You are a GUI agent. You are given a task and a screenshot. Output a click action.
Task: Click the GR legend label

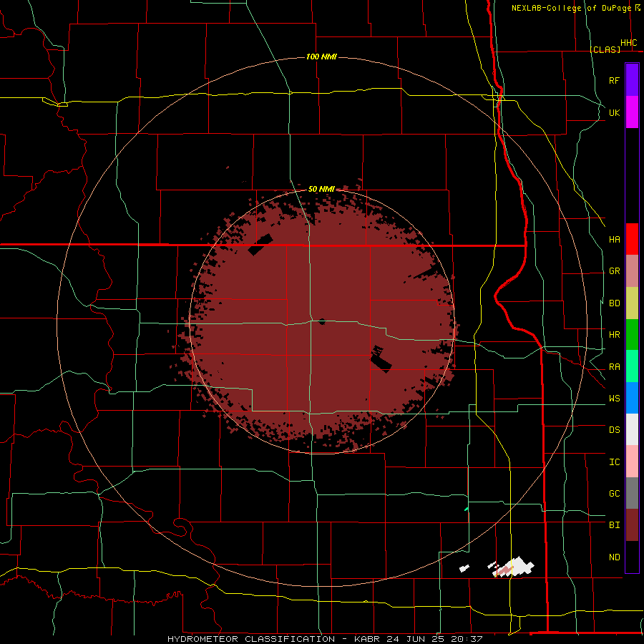[615, 271]
